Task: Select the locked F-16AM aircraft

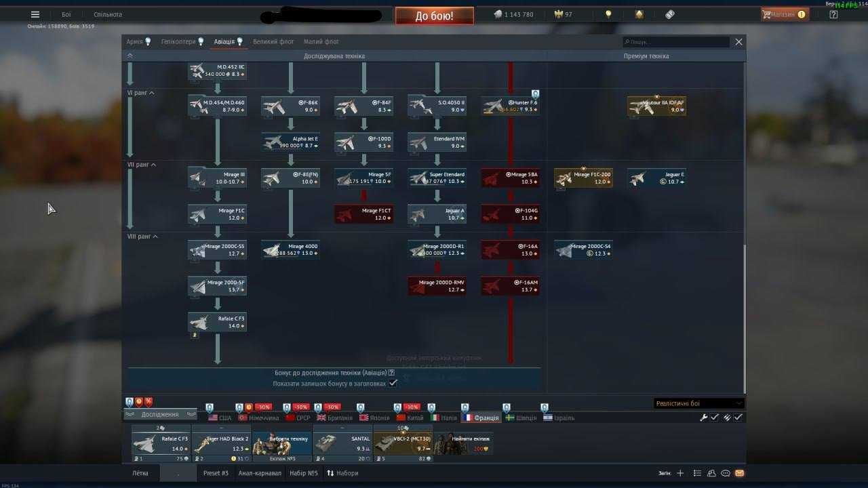Action: (x=510, y=286)
